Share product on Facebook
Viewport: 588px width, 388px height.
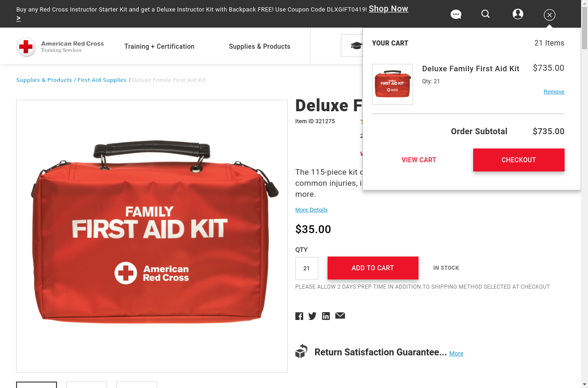pyautogui.click(x=299, y=316)
